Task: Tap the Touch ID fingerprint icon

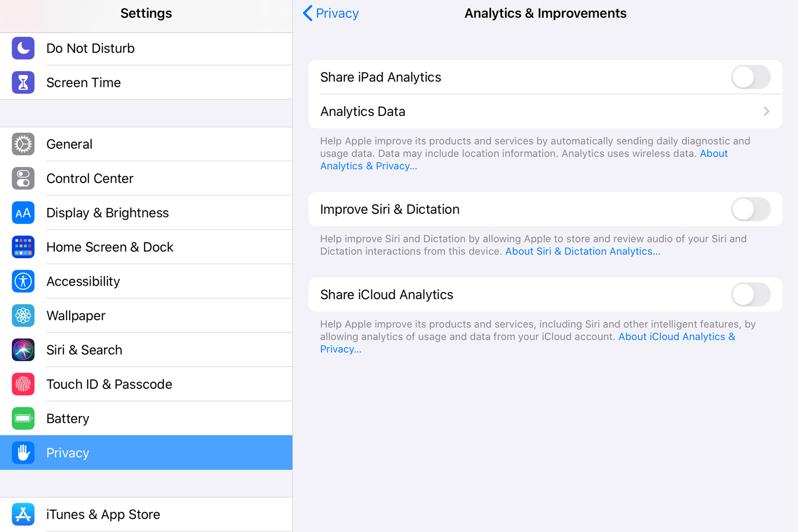Action: 23,384
